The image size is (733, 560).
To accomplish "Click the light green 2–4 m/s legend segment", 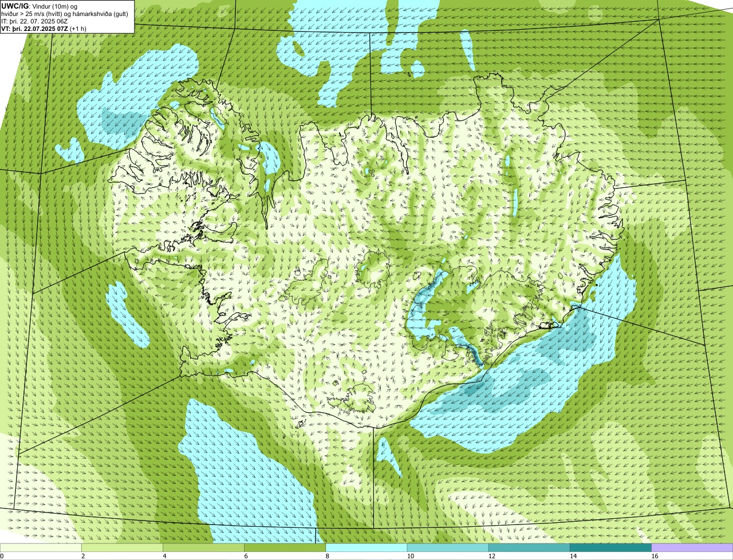I will point(123,548).
